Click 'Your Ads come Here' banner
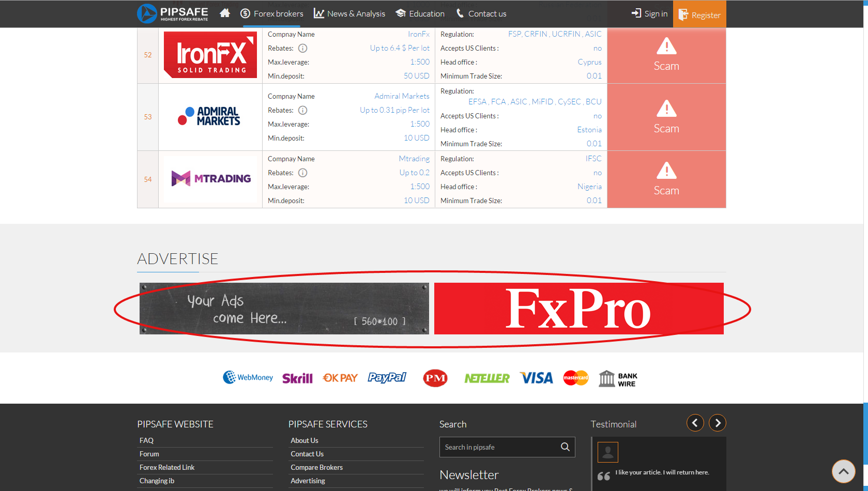This screenshot has width=868, height=491. coord(284,309)
